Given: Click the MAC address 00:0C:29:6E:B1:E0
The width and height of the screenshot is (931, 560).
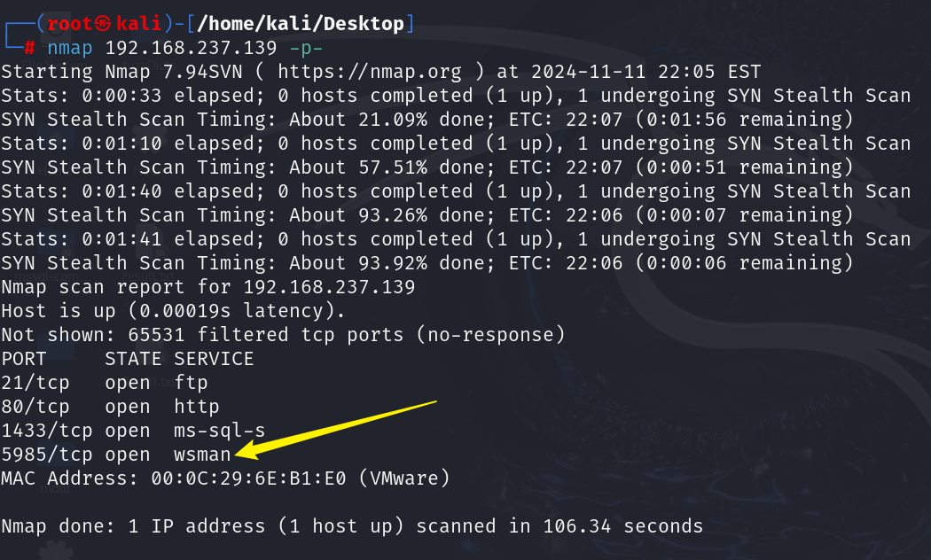Looking at the screenshot, I should 248,478.
